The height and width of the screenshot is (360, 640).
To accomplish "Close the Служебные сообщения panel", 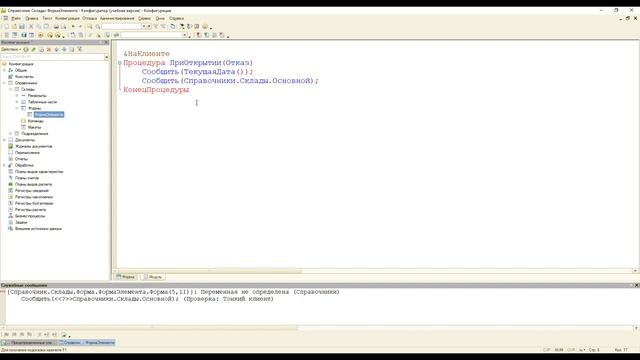I will point(636,285).
